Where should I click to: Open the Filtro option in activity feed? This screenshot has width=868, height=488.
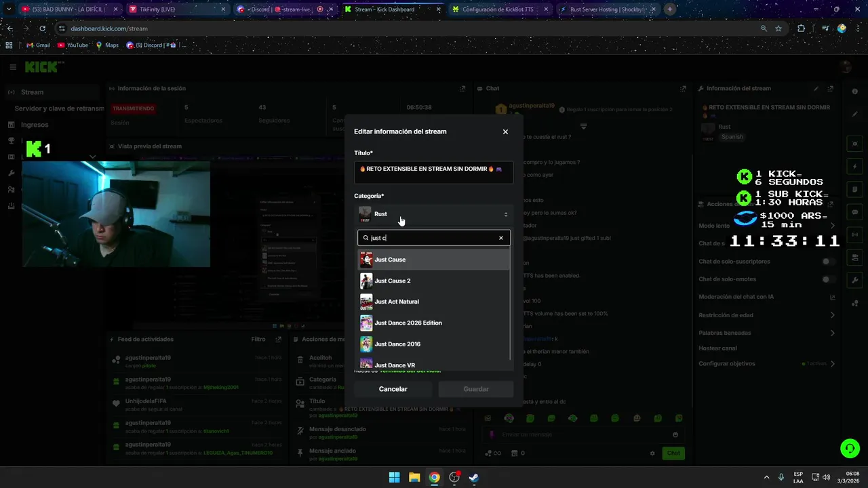coord(258,339)
